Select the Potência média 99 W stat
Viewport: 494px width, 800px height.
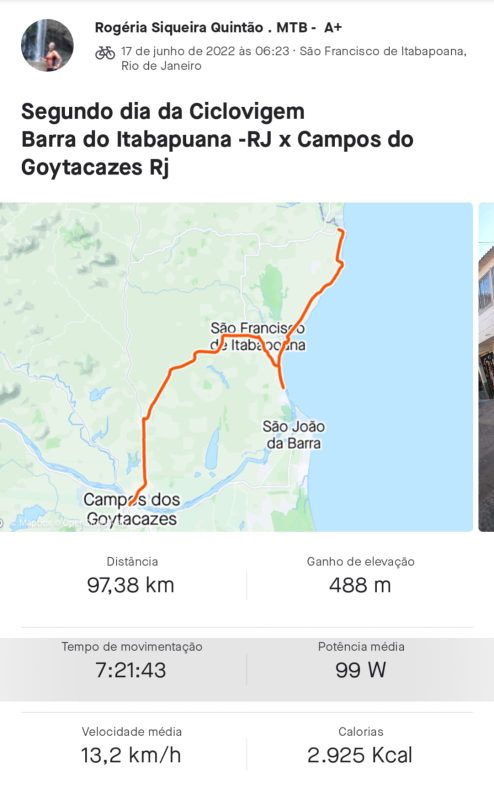(360, 662)
